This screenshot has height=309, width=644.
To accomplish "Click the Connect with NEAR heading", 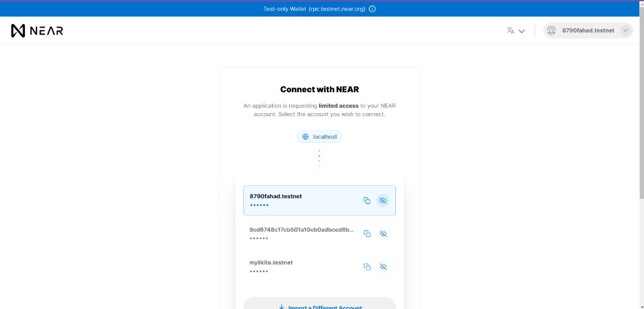I will coord(320,89).
